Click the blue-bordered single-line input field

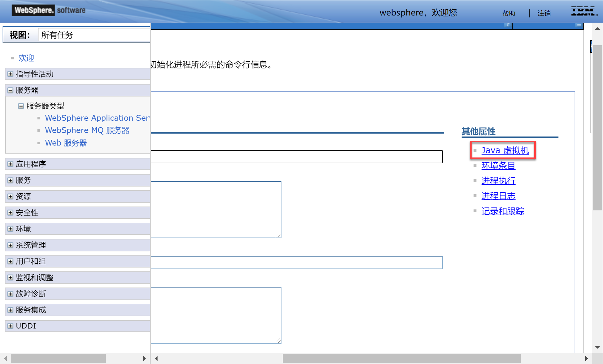(x=297, y=263)
